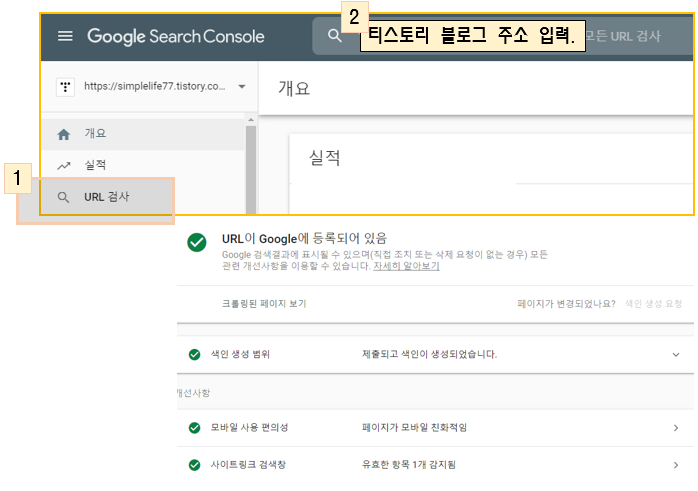Open 사이트링크 검색창 row chevron
Screen dimensions: 698x491
[x=676, y=465]
